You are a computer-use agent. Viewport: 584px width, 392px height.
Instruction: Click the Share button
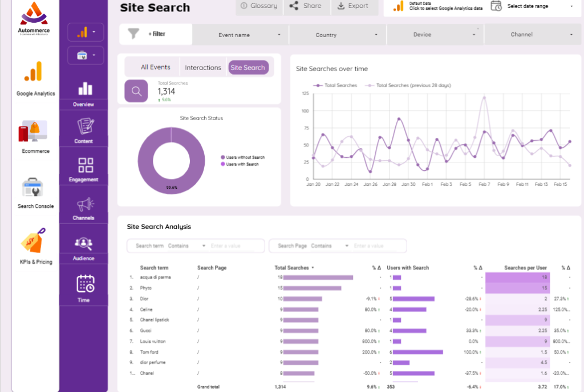306,6
